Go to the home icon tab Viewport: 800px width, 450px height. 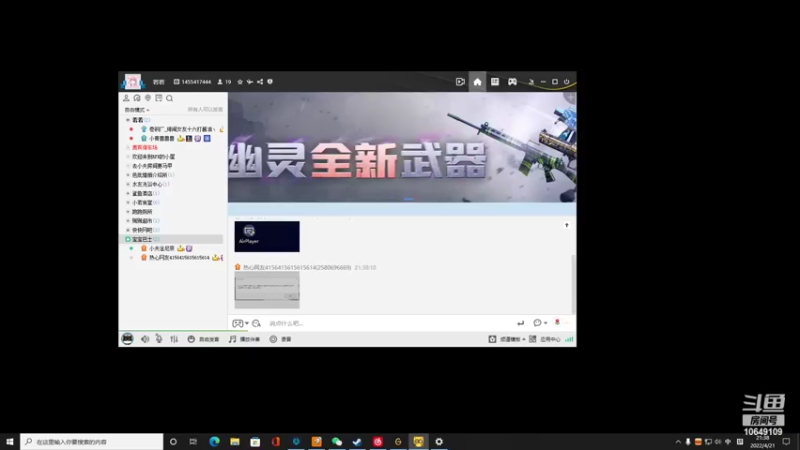477,82
